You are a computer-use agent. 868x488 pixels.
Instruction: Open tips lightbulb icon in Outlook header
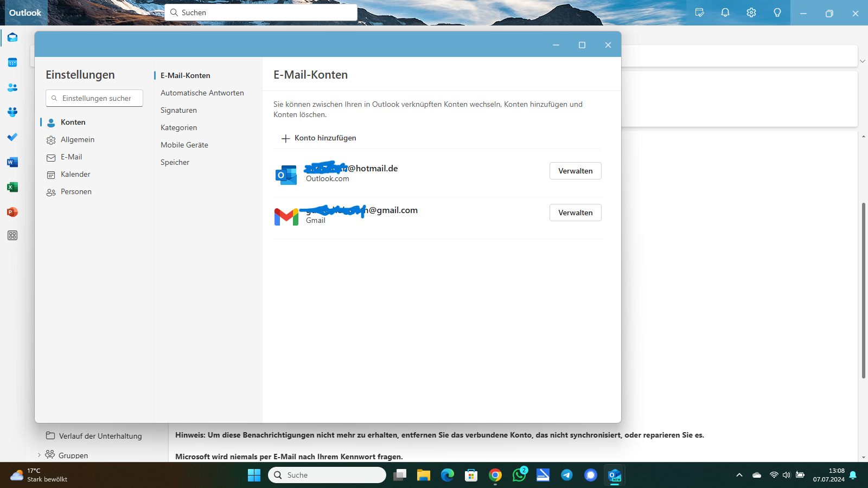[x=777, y=12]
